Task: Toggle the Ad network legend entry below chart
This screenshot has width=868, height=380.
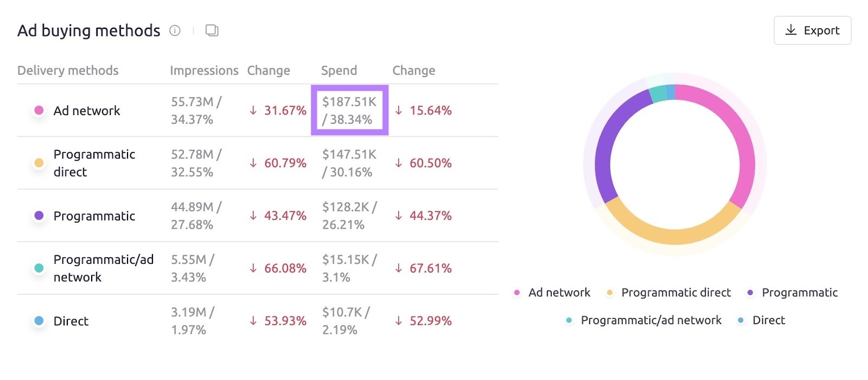Action: pos(559,293)
